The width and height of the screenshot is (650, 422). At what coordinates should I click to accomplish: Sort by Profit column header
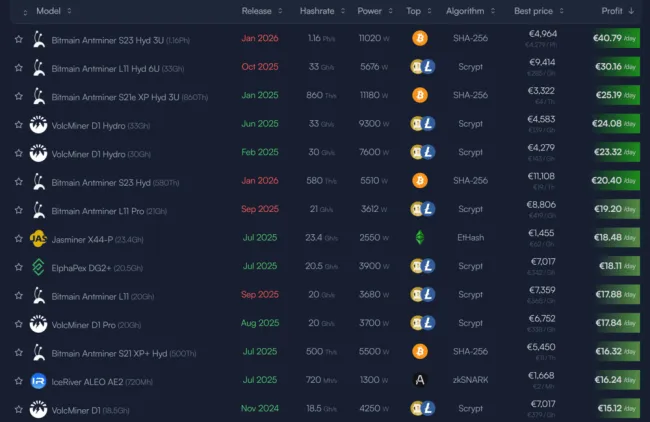[612, 11]
